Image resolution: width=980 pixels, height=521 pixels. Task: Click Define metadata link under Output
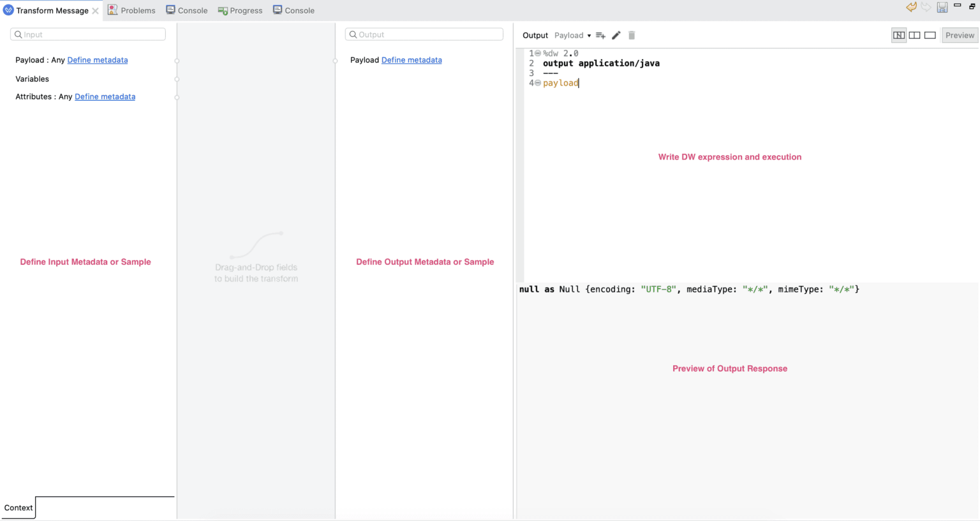click(x=411, y=59)
